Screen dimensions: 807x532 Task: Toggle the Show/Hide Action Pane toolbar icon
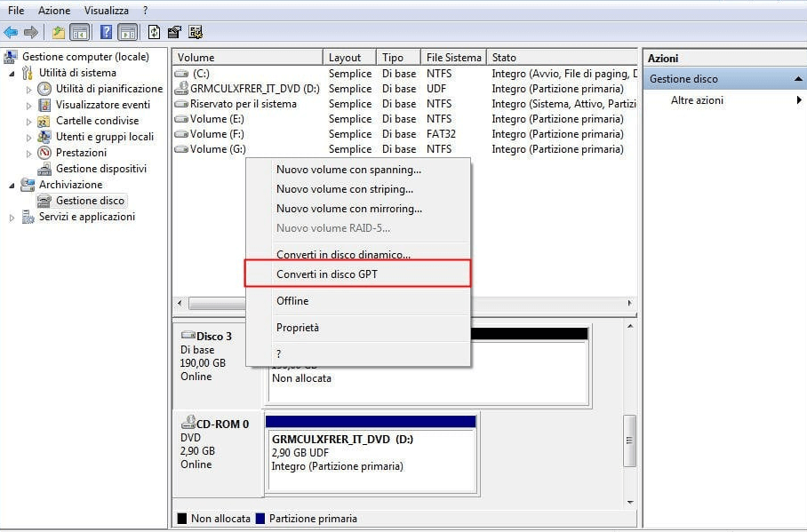pyautogui.click(x=128, y=32)
